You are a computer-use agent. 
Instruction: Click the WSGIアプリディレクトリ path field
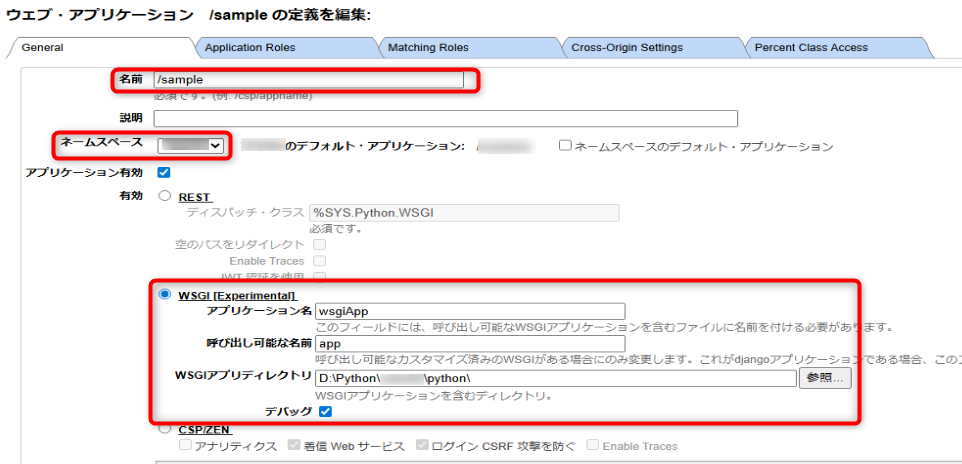click(x=554, y=378)
